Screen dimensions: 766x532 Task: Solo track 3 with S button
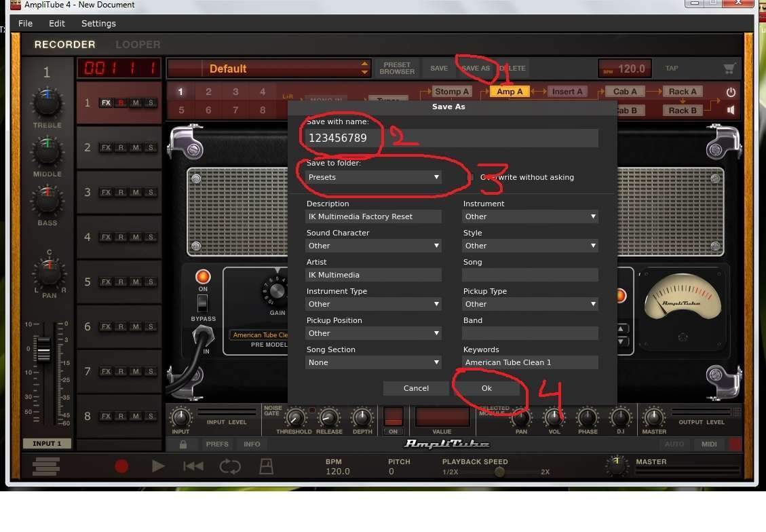151,193
